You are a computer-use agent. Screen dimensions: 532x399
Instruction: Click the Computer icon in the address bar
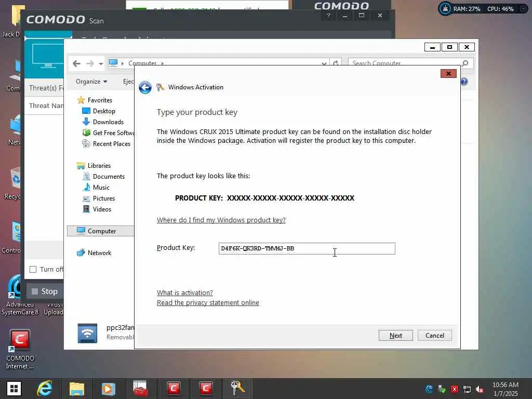point(113,63)
